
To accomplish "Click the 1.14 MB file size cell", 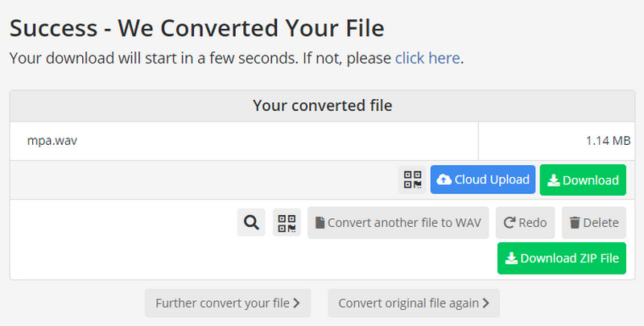I will pyautogui.click(x=607, y=141).
